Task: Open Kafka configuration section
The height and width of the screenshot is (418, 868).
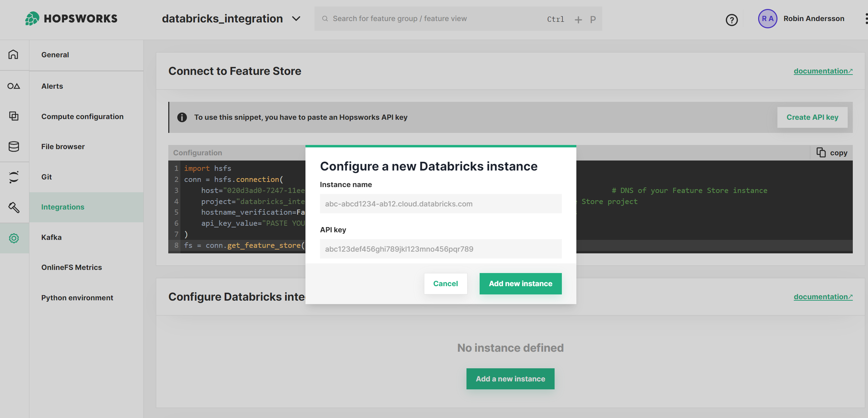Action: pos(51,237)
